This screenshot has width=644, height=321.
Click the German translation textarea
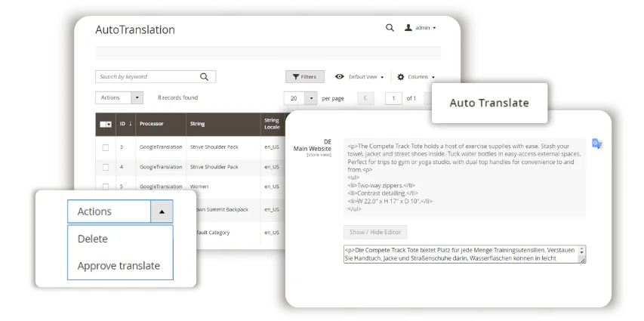point(464,255)
